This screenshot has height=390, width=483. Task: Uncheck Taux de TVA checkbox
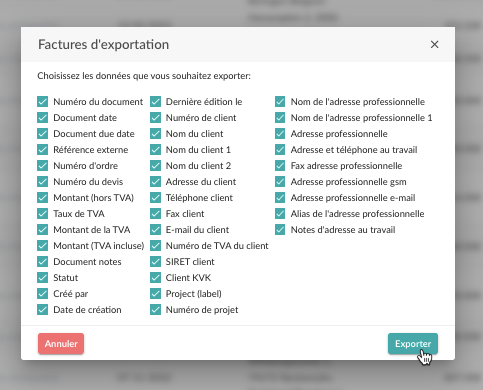pyautogui.click(x=43, y=214)
